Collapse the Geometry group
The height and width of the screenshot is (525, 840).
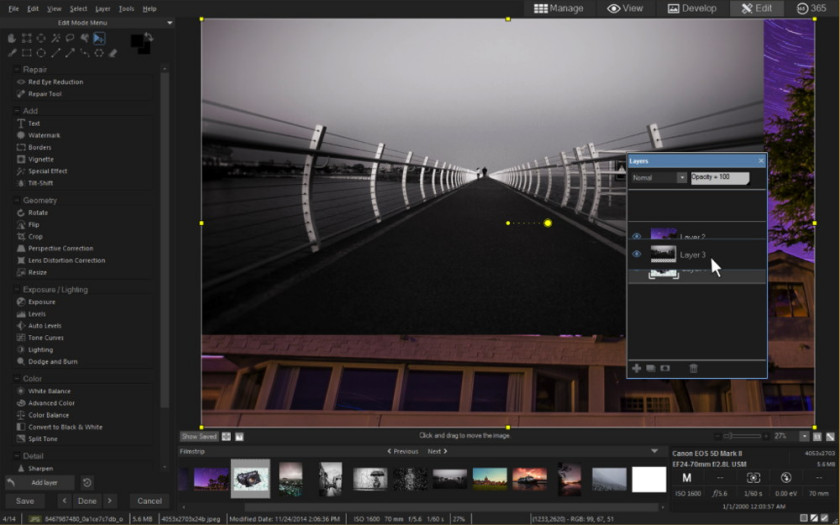17,200
